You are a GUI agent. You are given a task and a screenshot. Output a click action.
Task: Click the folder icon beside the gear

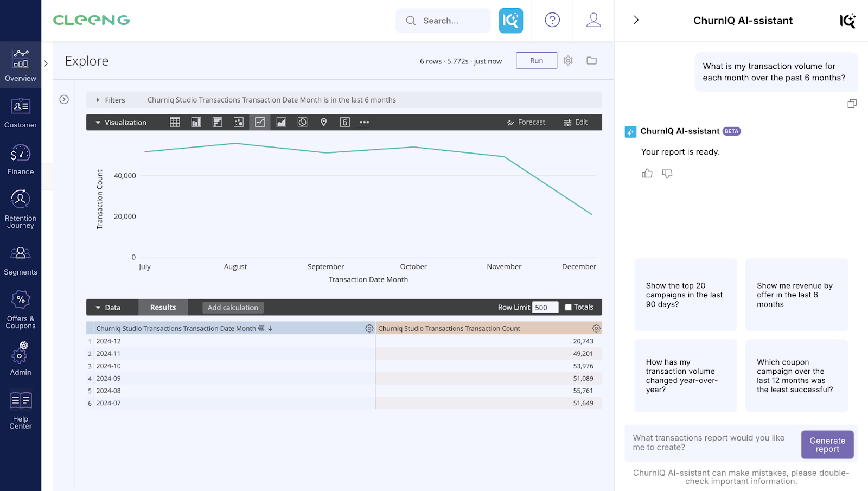(591, 61)
